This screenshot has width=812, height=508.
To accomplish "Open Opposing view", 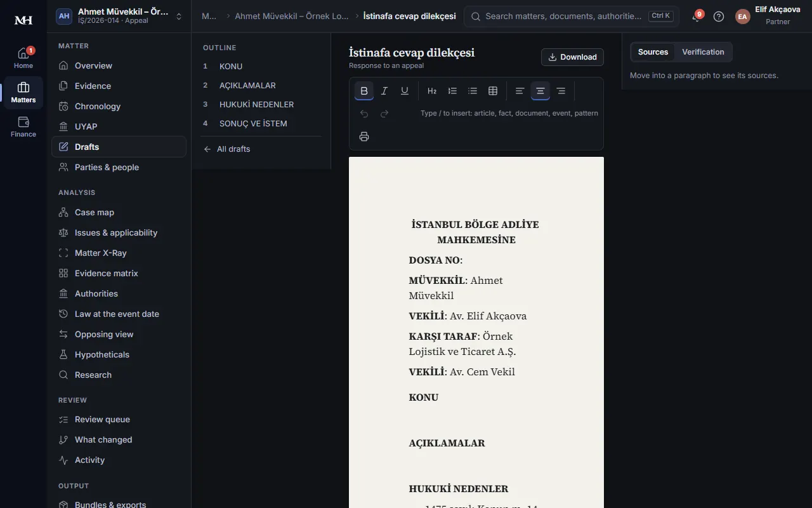I will click(x=119, y=334).
